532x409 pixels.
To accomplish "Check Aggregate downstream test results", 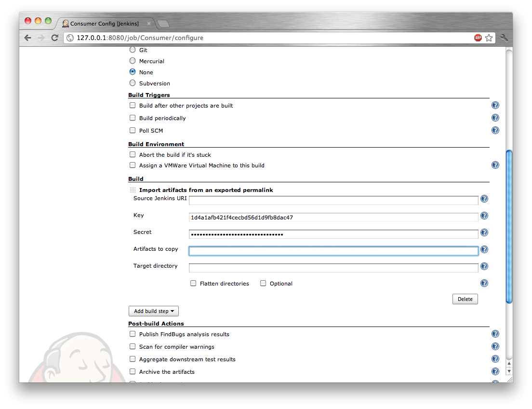I will coord(133,359).
